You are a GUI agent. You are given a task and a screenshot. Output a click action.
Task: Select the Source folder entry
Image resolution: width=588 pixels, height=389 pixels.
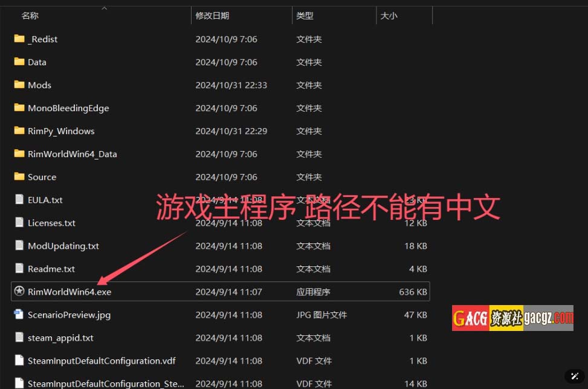(x=42, y=177)
